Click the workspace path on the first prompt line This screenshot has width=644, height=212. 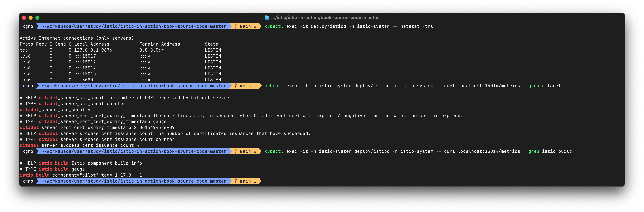click(x=134, y=26)
